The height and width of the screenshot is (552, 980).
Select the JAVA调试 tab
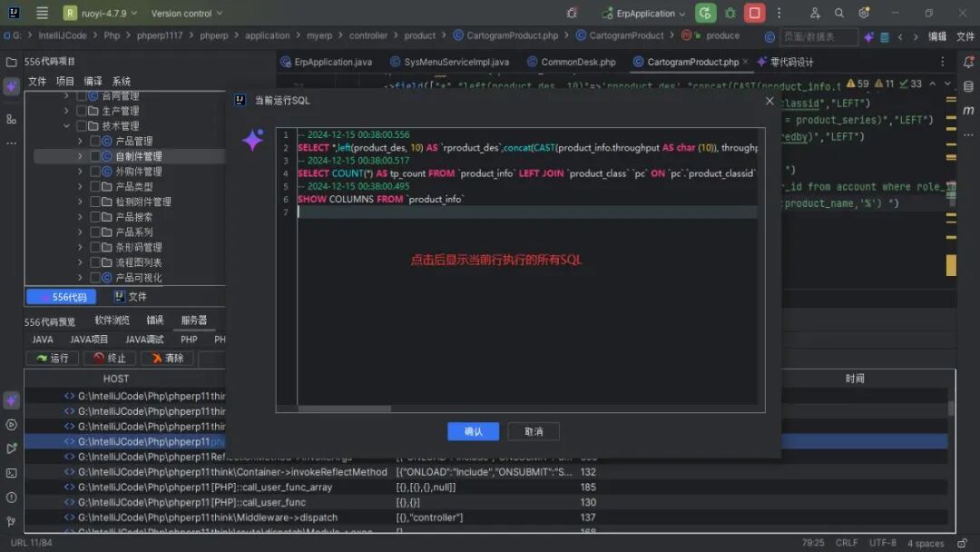(144, 340)
